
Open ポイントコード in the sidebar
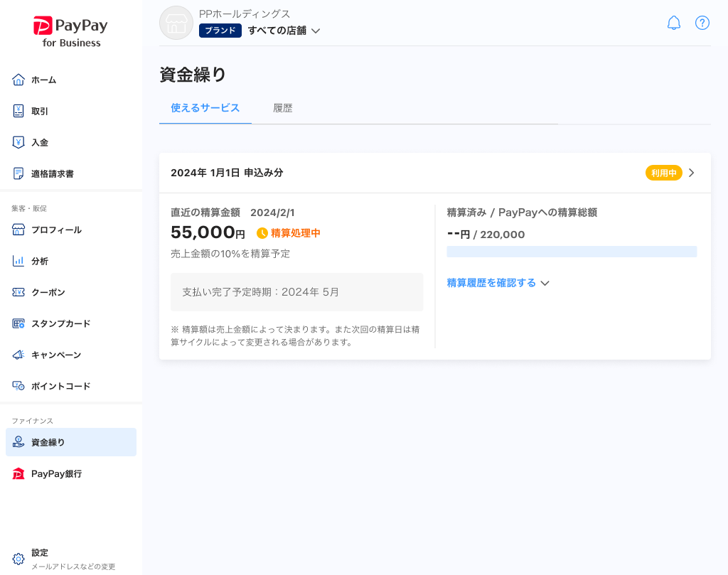pyautogui.click(x=71, y=386)
